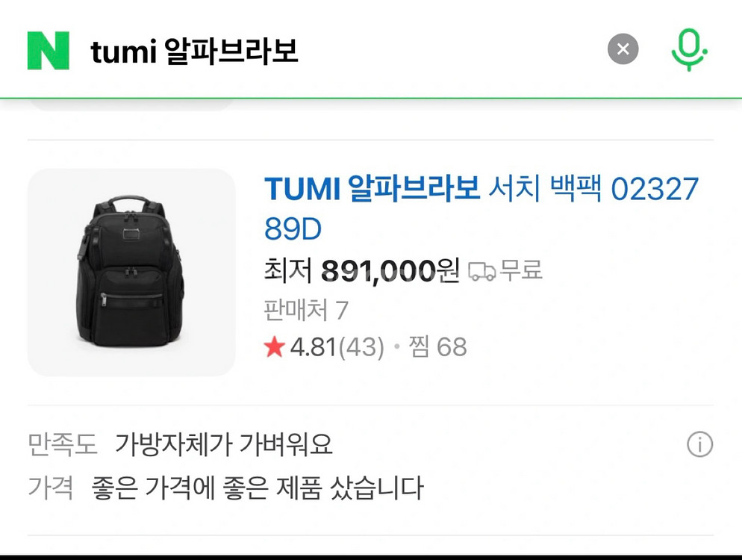This screenshot has width=742, height=560.
Task: Select the 가격 review label
Action: (51, 488)
